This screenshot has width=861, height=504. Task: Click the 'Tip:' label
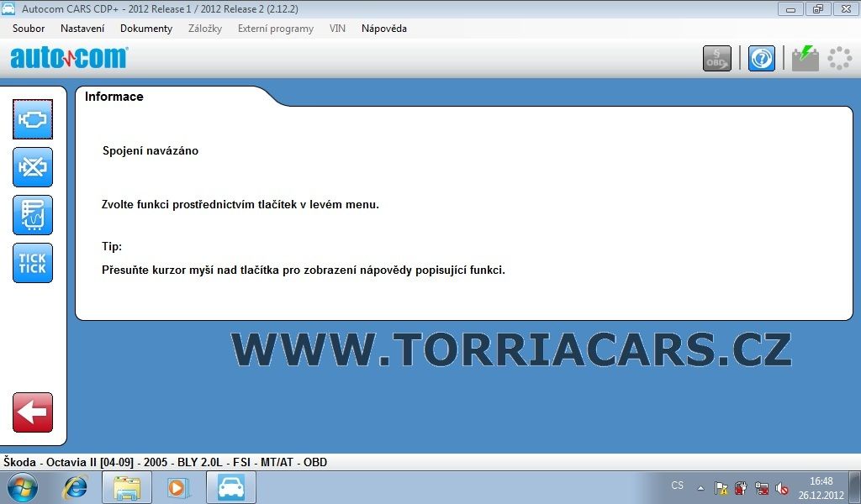112,246
